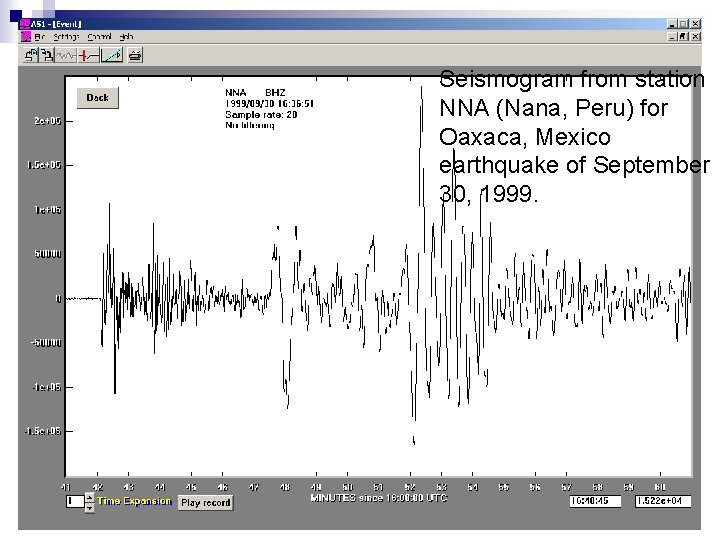This screenshot has width=720, height=540.
Task: Restore the inner Event document window
Action: click(683, 36)
